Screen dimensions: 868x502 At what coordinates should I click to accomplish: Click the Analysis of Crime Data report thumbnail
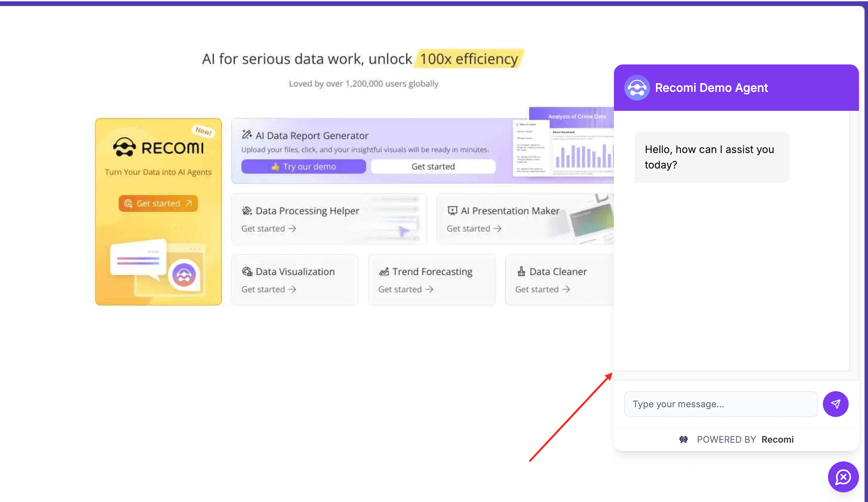pos(563,142)
